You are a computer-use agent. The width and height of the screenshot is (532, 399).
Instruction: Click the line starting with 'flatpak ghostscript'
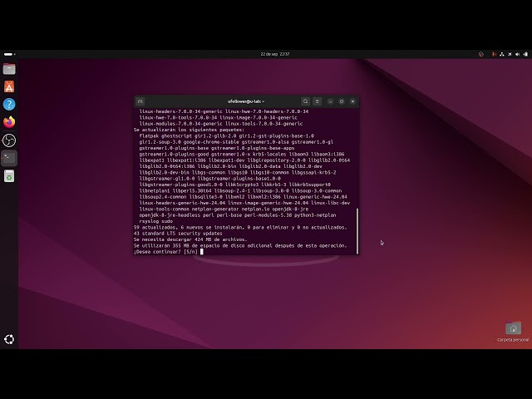pos(226,135)
